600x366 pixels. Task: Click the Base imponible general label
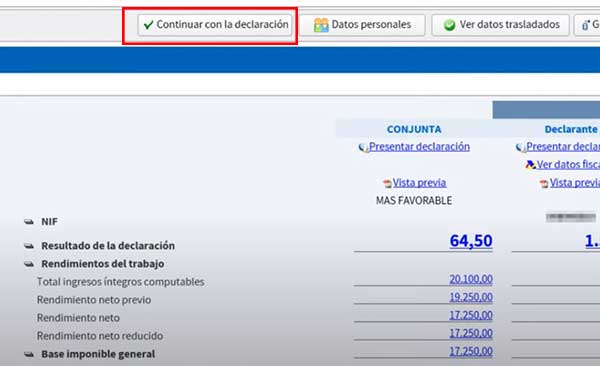98,354
